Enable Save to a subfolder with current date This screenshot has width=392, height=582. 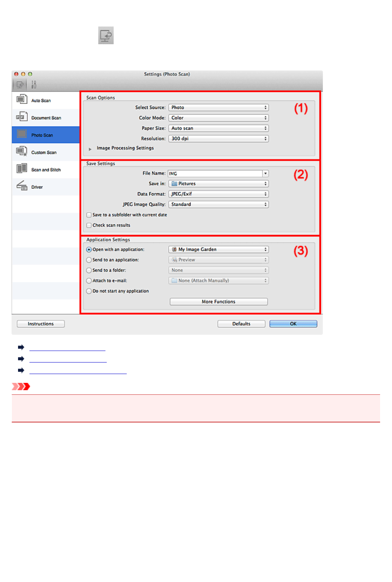pyautogui.click(x=89, y=215)
